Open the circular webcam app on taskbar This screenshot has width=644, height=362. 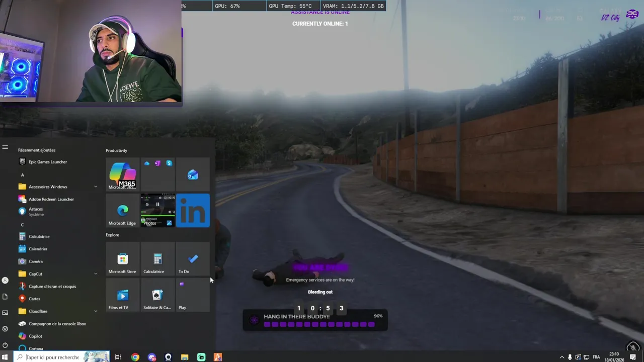coord(168,357)
